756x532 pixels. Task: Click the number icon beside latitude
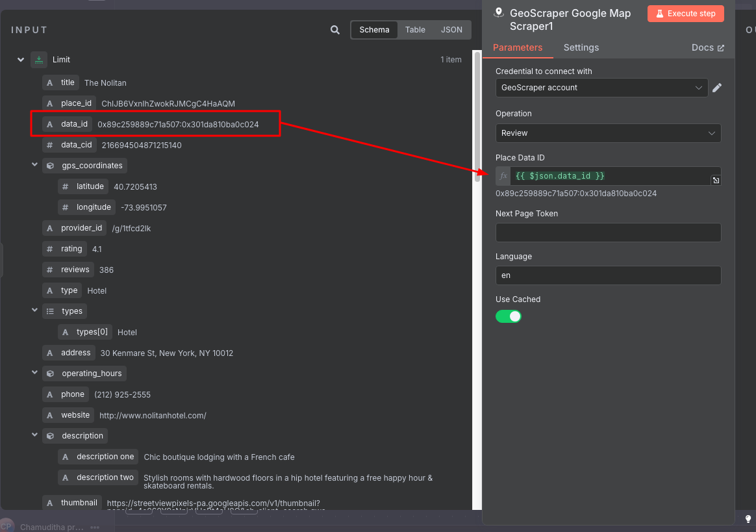66,186
